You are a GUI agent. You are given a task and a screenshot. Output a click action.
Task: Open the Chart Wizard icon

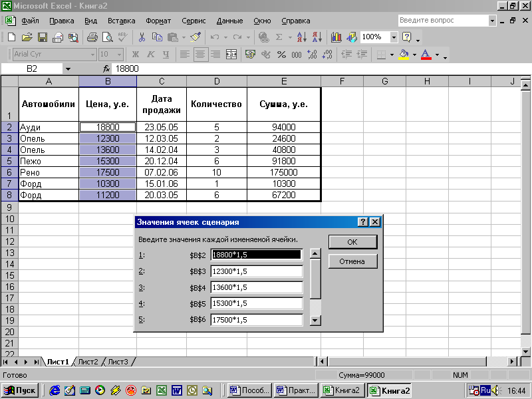336,37
